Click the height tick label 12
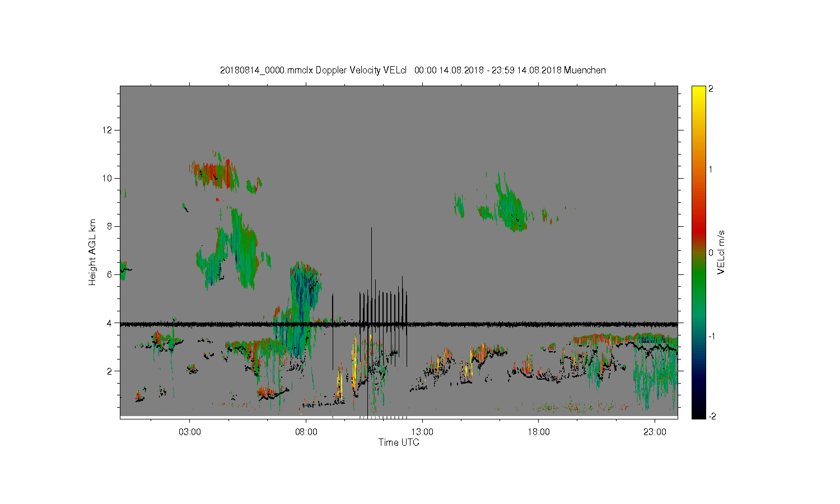Viewport: 840px width, 504px height. (x=108, y=130)
